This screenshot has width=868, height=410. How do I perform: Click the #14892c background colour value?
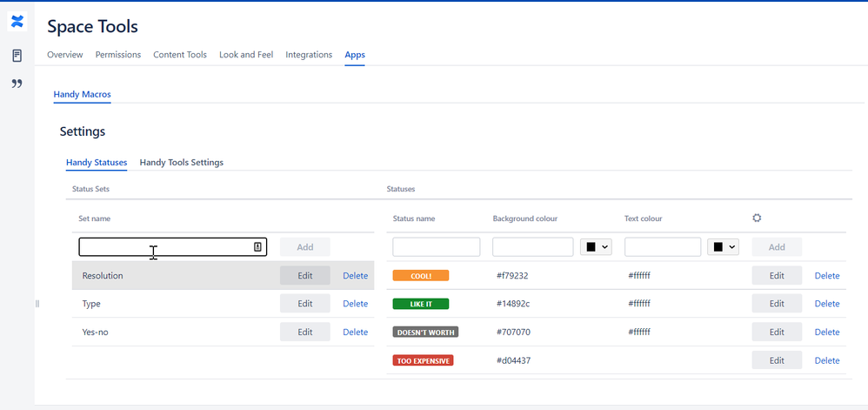pos(512,304)
